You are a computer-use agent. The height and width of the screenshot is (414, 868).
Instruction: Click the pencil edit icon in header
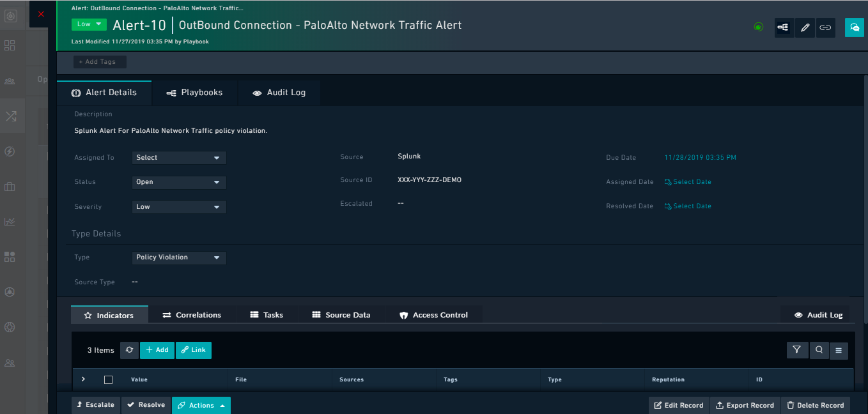pos(805,27)
